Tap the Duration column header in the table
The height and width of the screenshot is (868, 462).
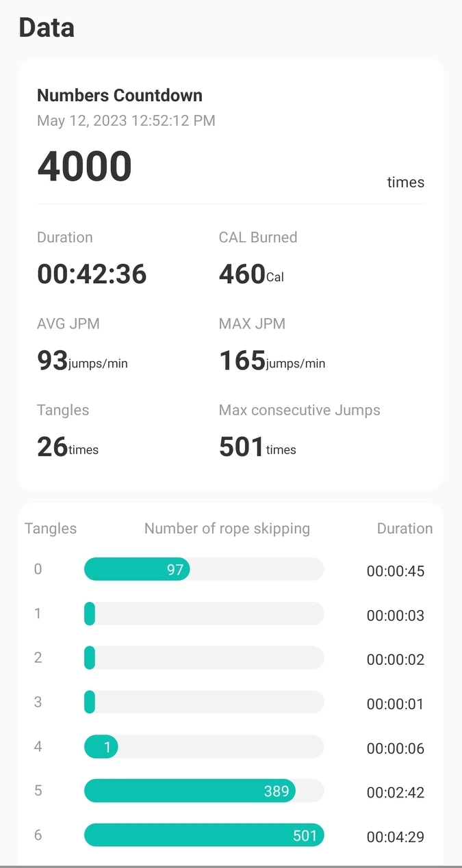pos(405,529)
